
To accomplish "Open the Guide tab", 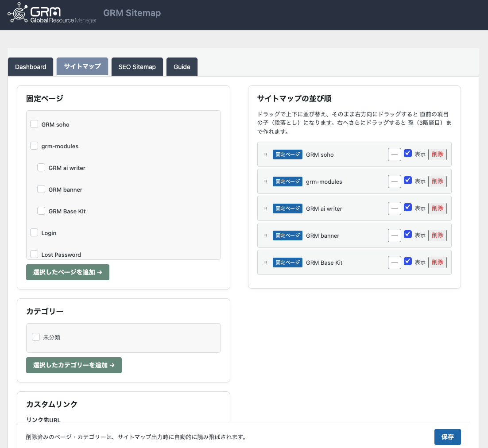I will point(182,66).
